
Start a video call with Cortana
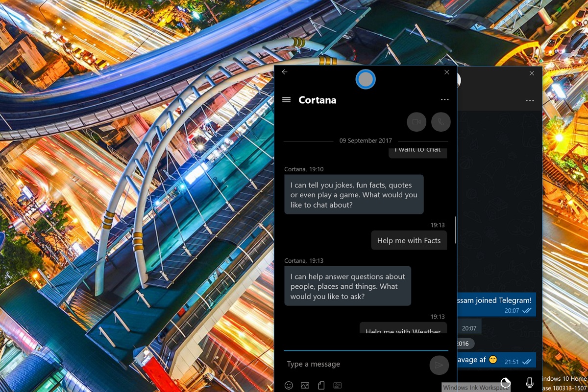(x=416, y=122)
